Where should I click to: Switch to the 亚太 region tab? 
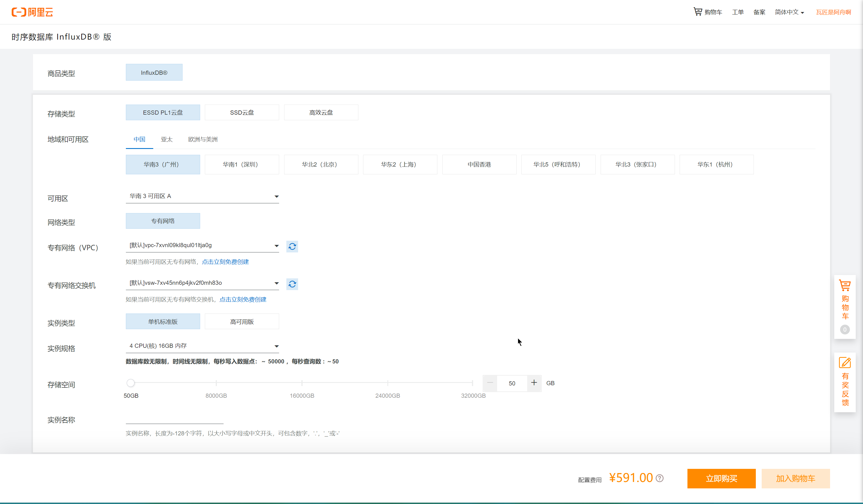pyautogui.click(x=167, y=140)
